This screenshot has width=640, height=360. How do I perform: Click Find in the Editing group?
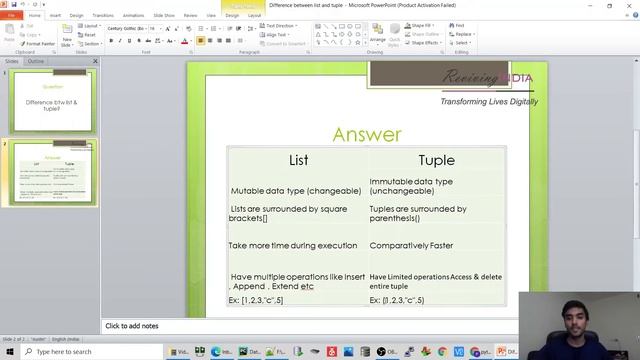tap(457, 25)
